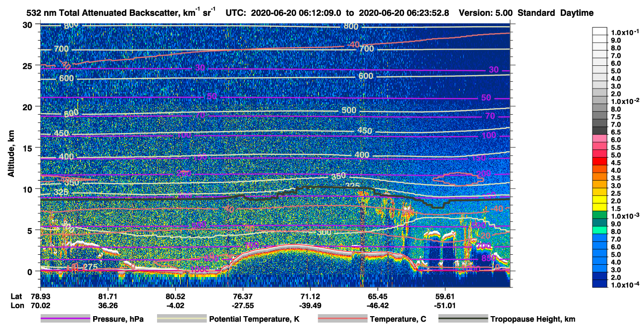Click the longitude -51.01 tick label
The height and width of the screenshot is (330, 644).
point(444,305)
